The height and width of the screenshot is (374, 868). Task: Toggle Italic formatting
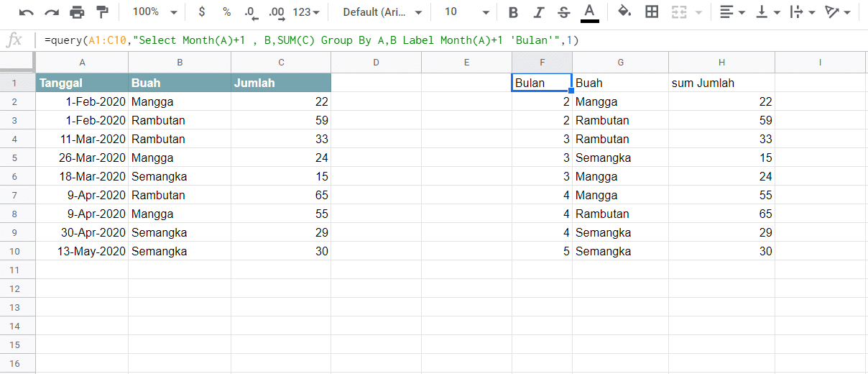click(538, 12)
